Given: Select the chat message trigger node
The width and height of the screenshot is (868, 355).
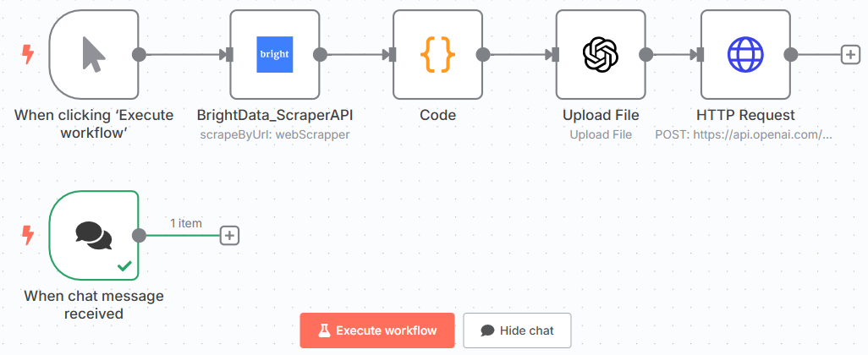Looking at the screenshot, I should tap(94, 236).
